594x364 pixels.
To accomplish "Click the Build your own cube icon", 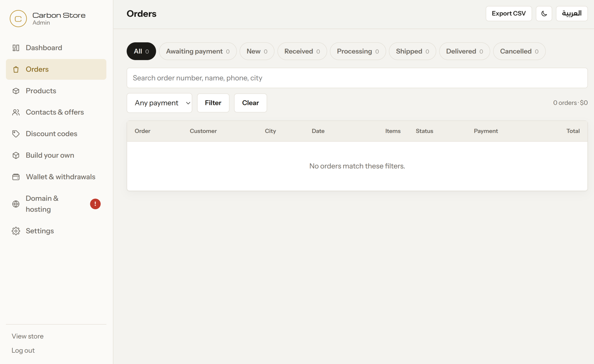I will pos(16,155).
